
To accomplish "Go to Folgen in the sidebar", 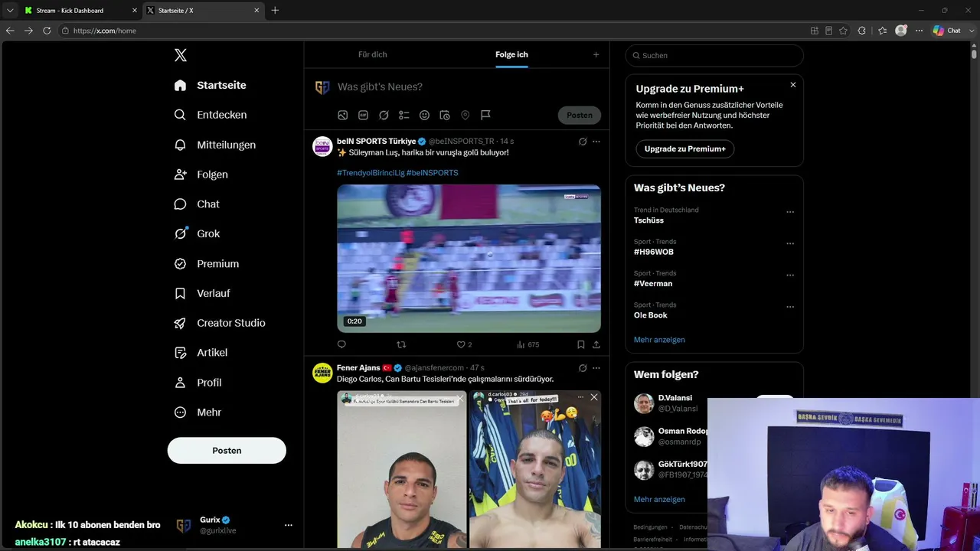I will (201, 174).
